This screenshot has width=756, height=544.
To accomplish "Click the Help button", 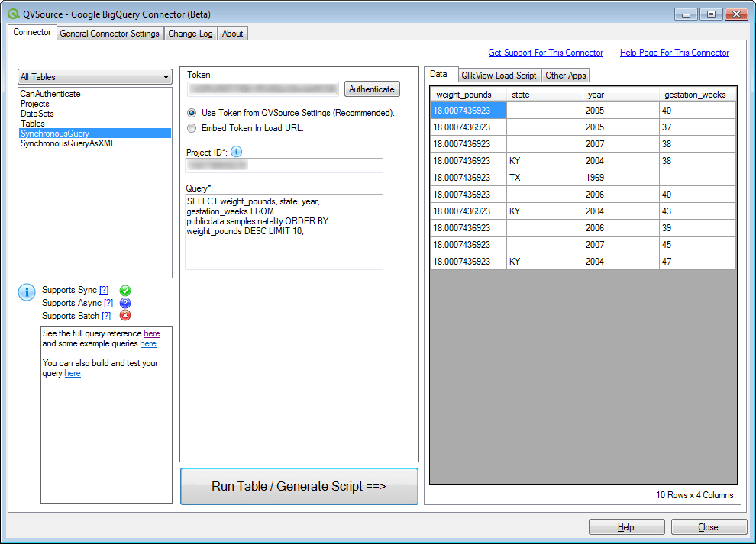I will [x=626, y=527].
